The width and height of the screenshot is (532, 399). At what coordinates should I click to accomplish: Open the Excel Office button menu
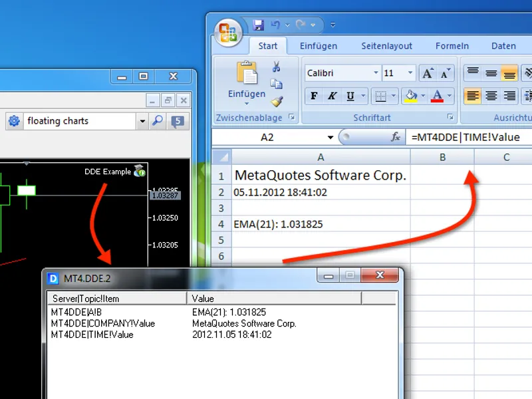(228, 33)
